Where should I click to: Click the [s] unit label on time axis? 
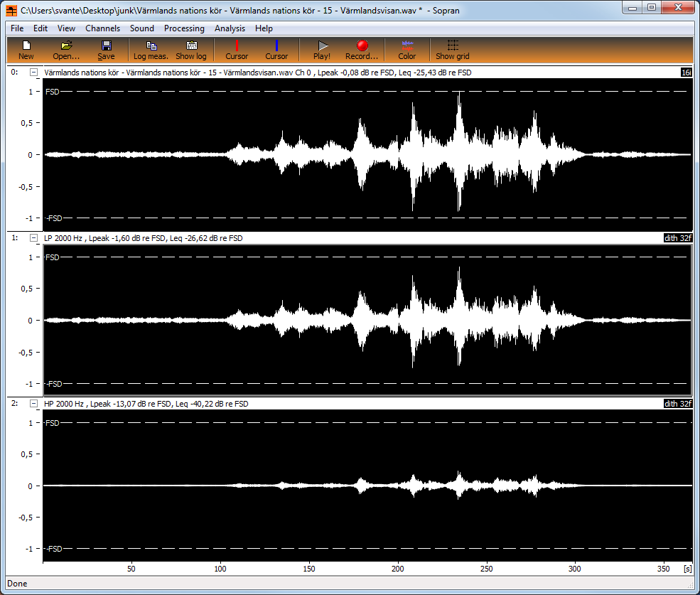687,569
